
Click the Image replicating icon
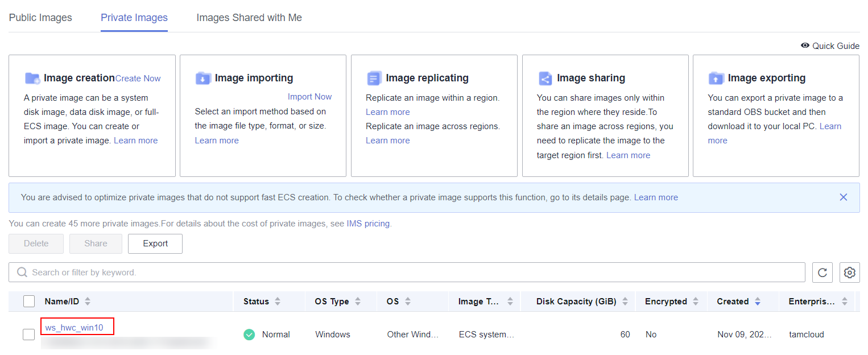click(374, 78)
